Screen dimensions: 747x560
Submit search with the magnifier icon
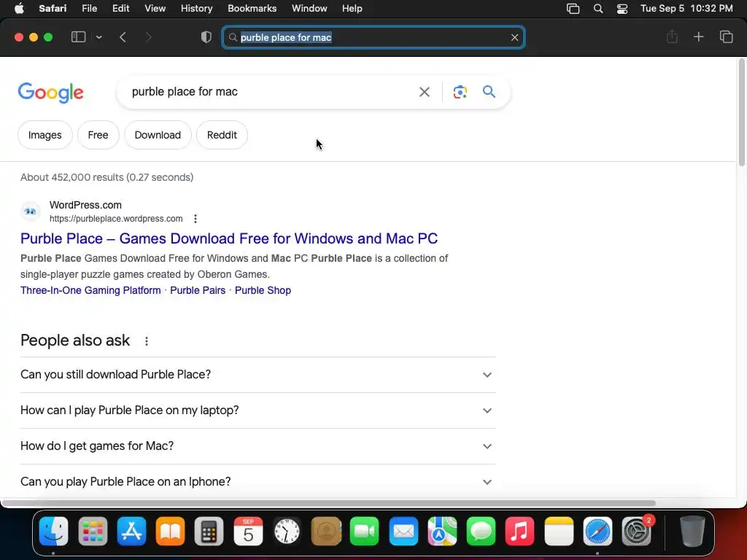point(489,91)
